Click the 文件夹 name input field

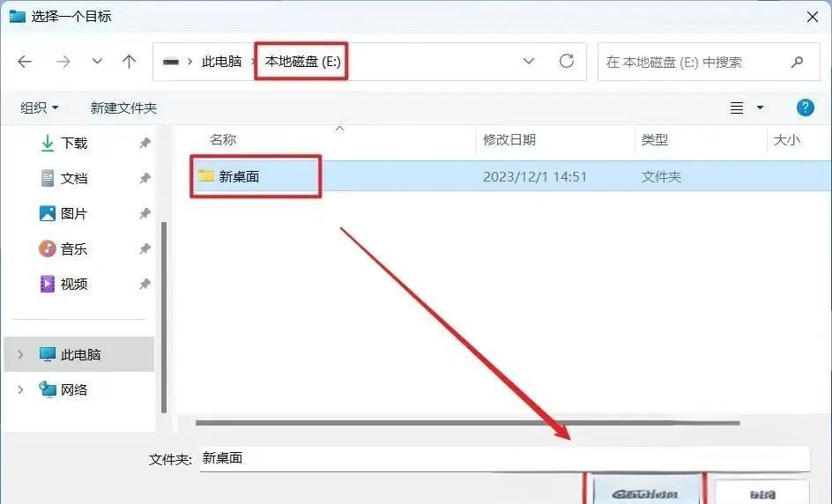(x=505, y=458)
